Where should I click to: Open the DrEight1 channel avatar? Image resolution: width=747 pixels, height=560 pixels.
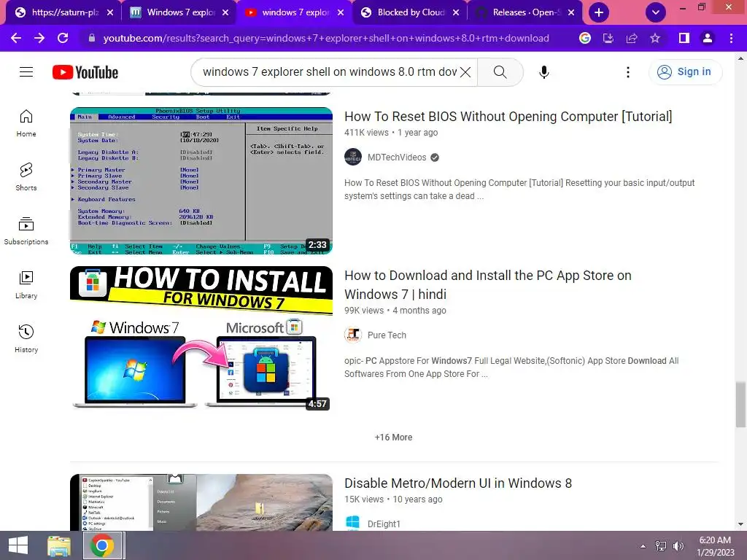(x=353, y=522)
